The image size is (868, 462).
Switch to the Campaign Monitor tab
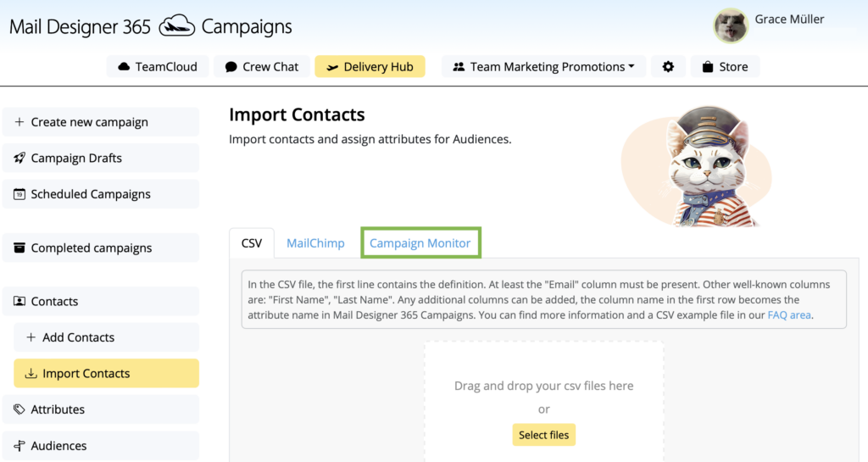[x=420, y=243]
